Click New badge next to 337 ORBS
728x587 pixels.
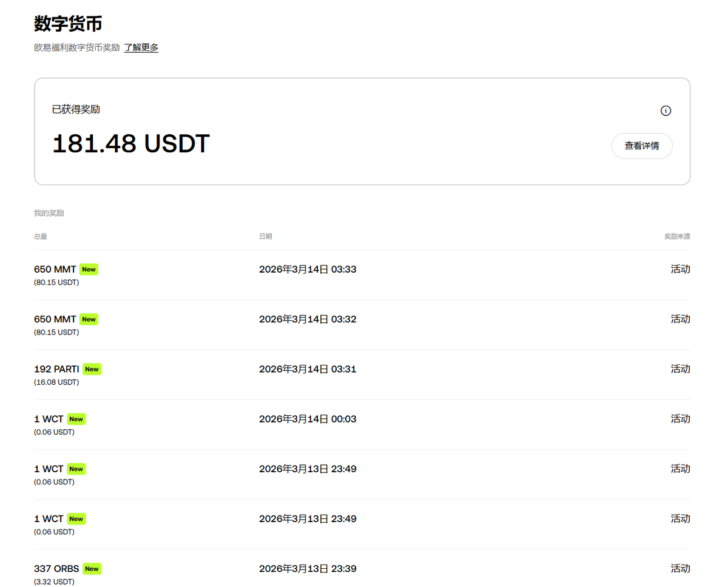pyautogui.click(x=92, y=569)
